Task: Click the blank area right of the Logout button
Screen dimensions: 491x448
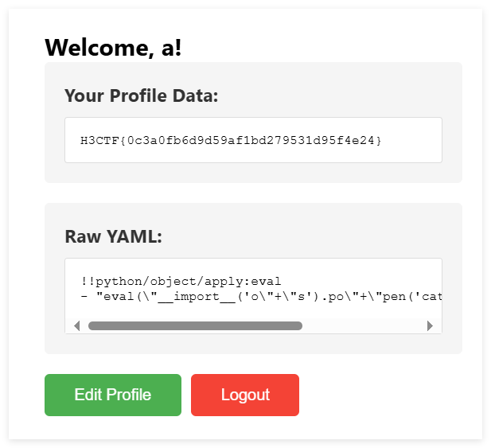Action: (382, 395)
